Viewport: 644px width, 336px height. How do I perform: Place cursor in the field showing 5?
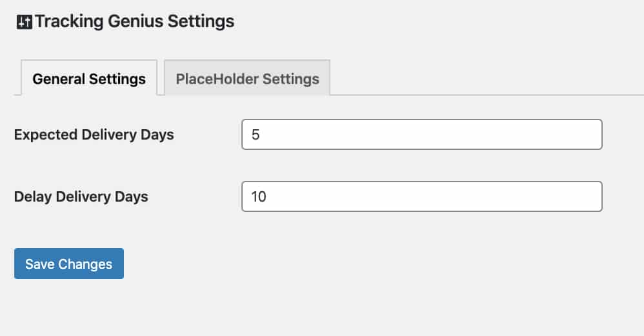tap(421, 134)
